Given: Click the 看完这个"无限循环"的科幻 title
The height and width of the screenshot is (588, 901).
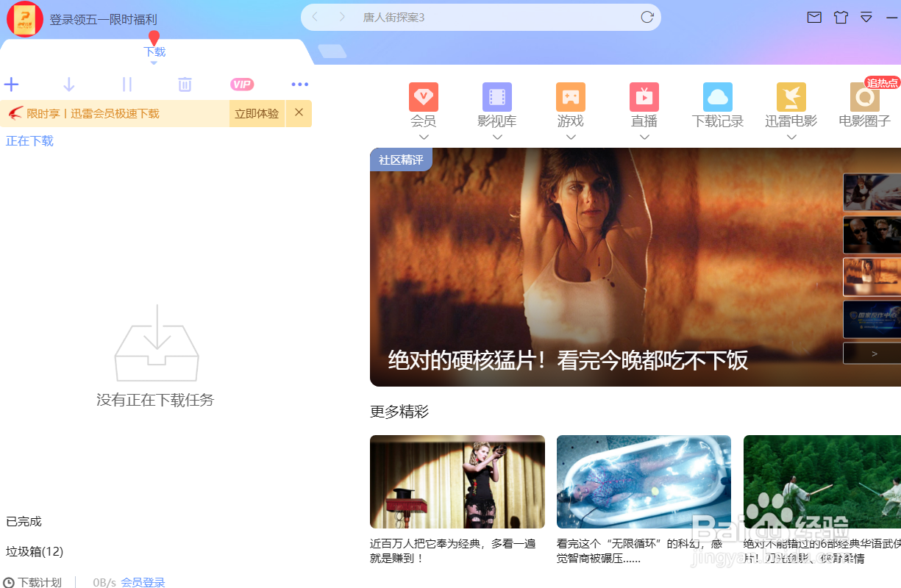Looking at the screenshot, I should (640, 551).
